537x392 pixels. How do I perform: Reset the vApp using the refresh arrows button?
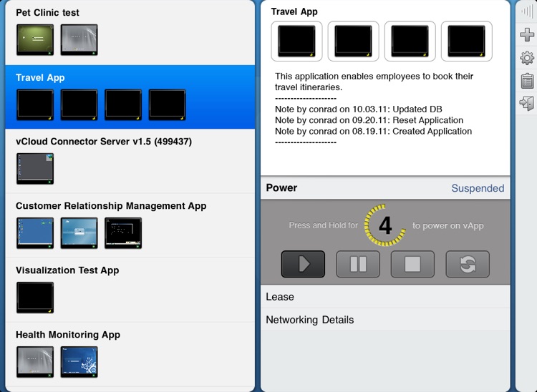468,264
